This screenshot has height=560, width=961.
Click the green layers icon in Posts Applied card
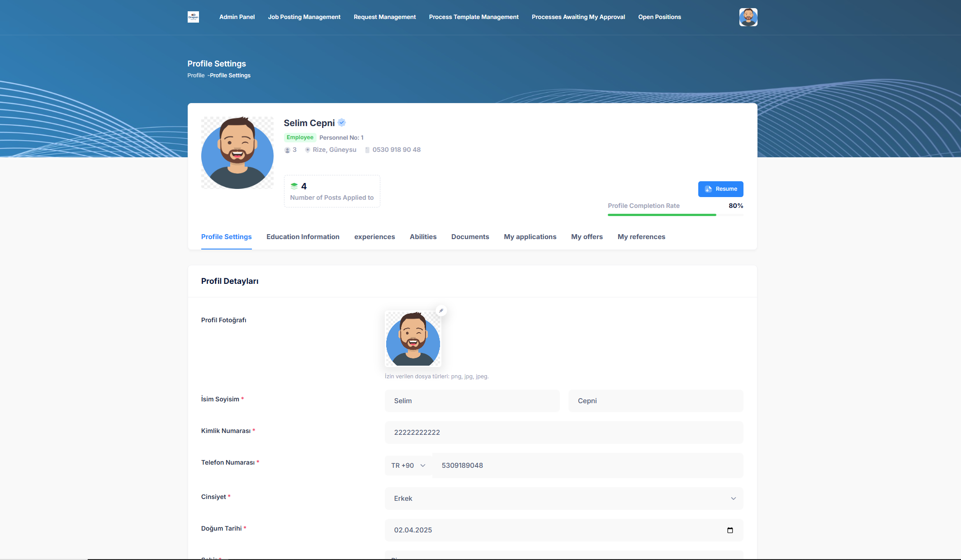(x=294, y=186)
